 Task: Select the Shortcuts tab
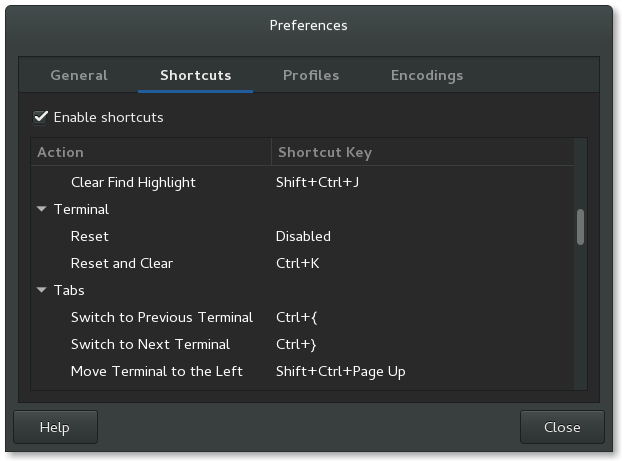[196, 75]
